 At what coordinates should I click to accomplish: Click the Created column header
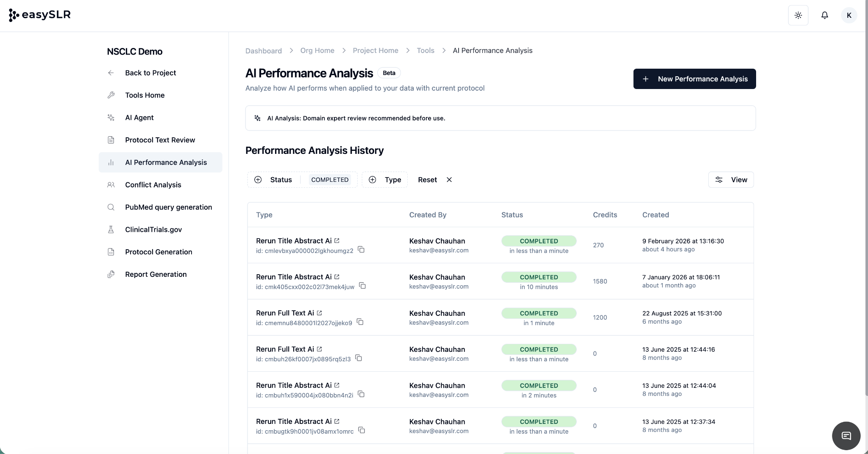pyautogui.click(x=655, y=215)
